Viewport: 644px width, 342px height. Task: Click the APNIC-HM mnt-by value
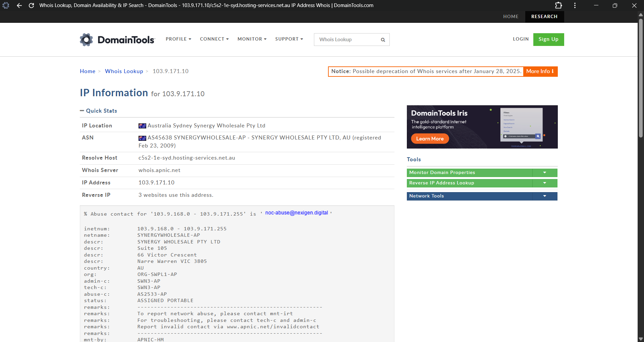151,340
